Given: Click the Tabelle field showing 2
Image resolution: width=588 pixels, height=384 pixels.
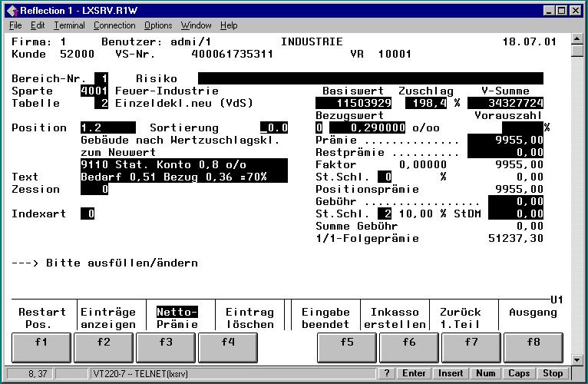Looking at the screenshot, I should [x=101, y=103].
